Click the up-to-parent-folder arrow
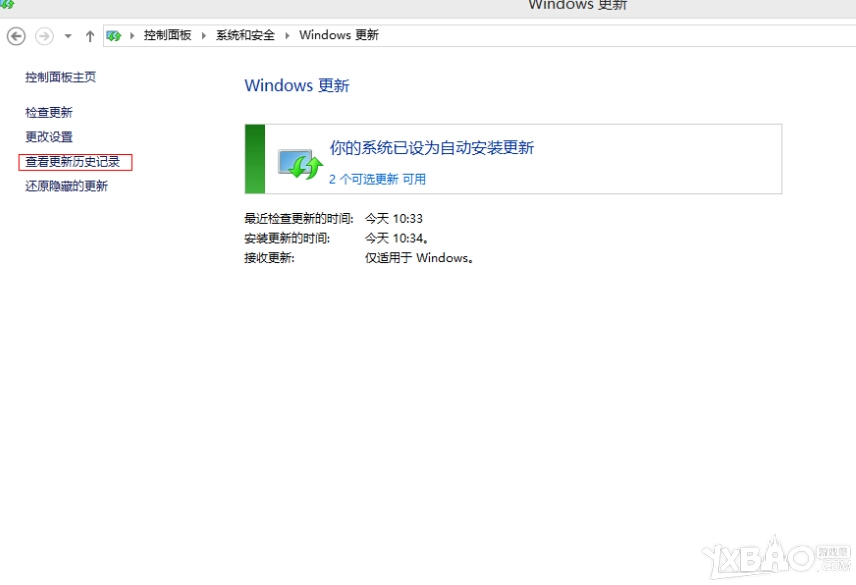The width and height of the screenshot is (856, 585). [89, 35]
